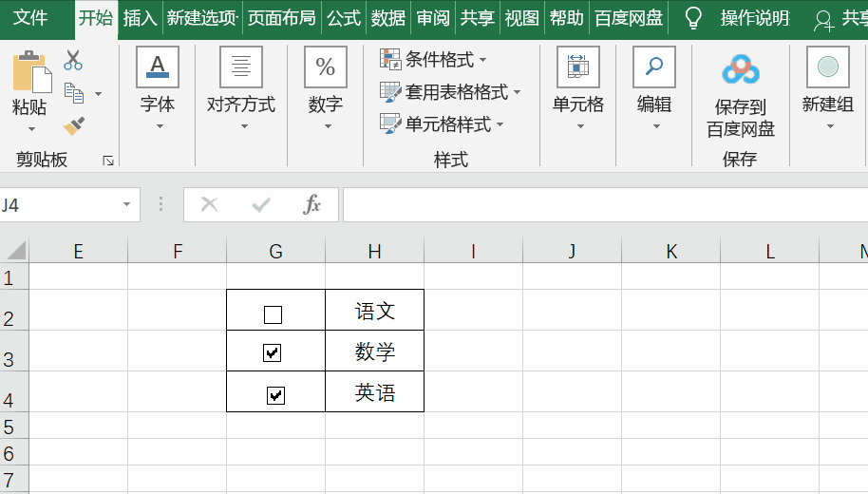Viewport: 868px width, 494px height.
Task: Select the cell containing 数学
Action: pos(375,351)
